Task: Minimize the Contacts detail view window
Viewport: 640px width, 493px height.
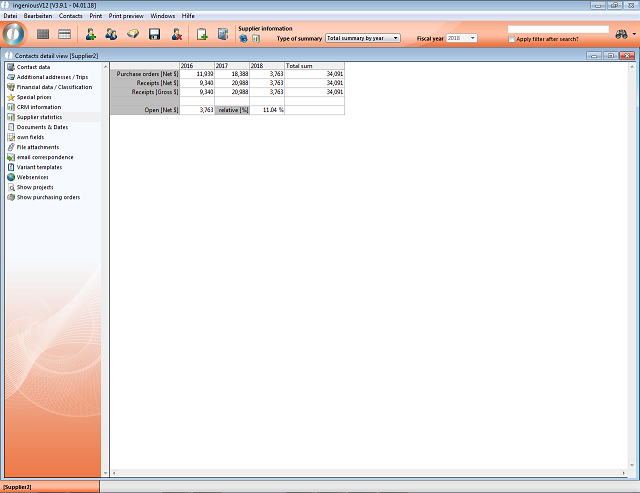Action: click(594, 56)
